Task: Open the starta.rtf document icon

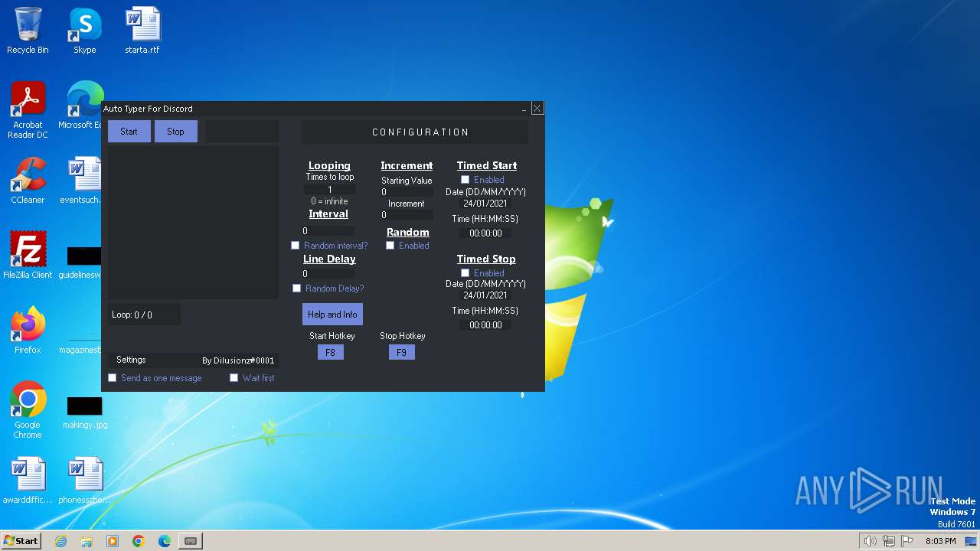Action: [x=142, y=31]
